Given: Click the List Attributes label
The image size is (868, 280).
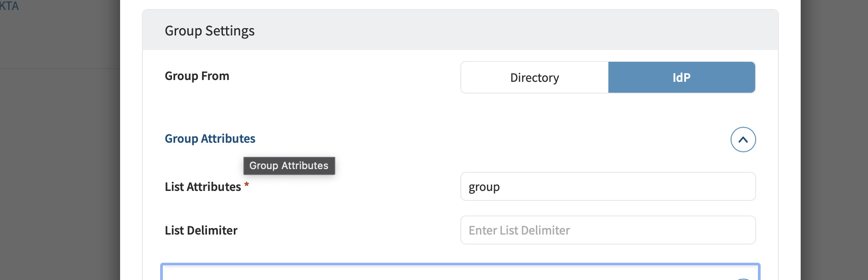Looking at the screenshot, I should (x=203, y=187).
